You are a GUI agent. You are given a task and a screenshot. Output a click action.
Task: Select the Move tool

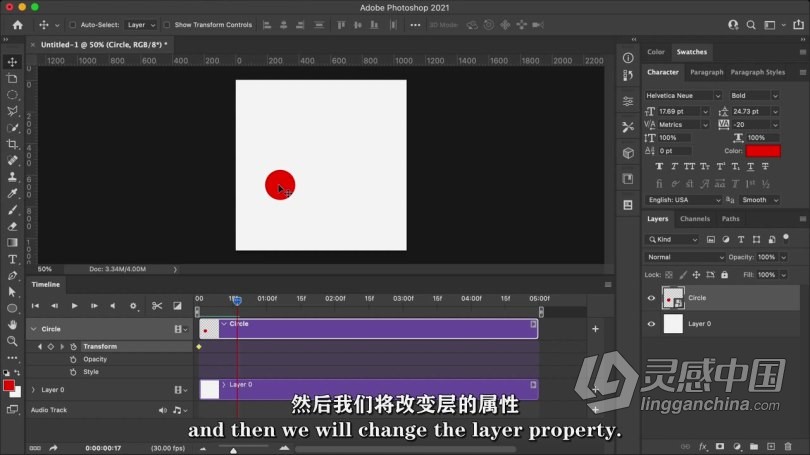pyautogui.click(x=12, y=62)
